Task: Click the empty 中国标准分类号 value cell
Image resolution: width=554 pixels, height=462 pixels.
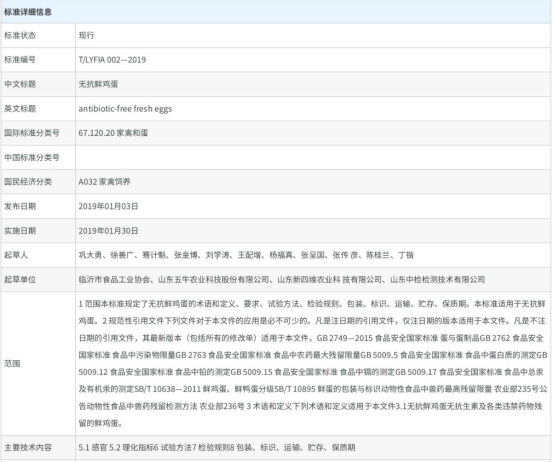Action: [x=313, y=157]
